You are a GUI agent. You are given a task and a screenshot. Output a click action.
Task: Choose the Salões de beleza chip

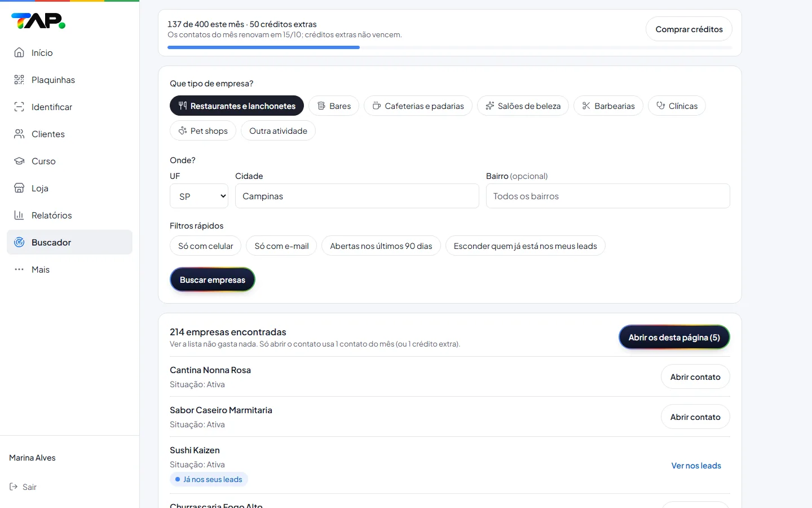point(523,106)
